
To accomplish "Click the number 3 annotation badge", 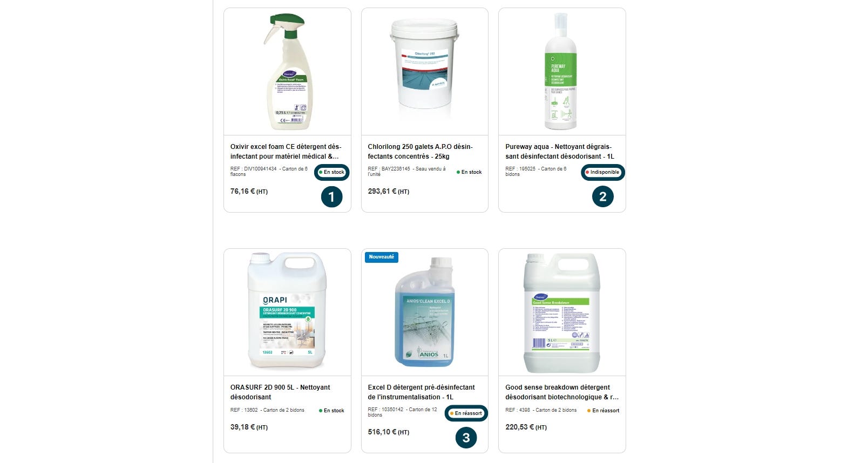I will pos(466,438).
